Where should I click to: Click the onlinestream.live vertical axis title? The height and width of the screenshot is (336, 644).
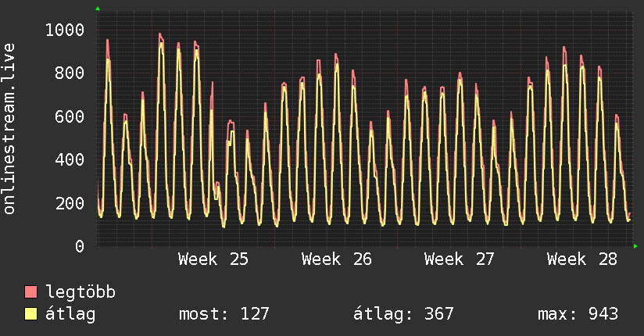tap(9, 129)
